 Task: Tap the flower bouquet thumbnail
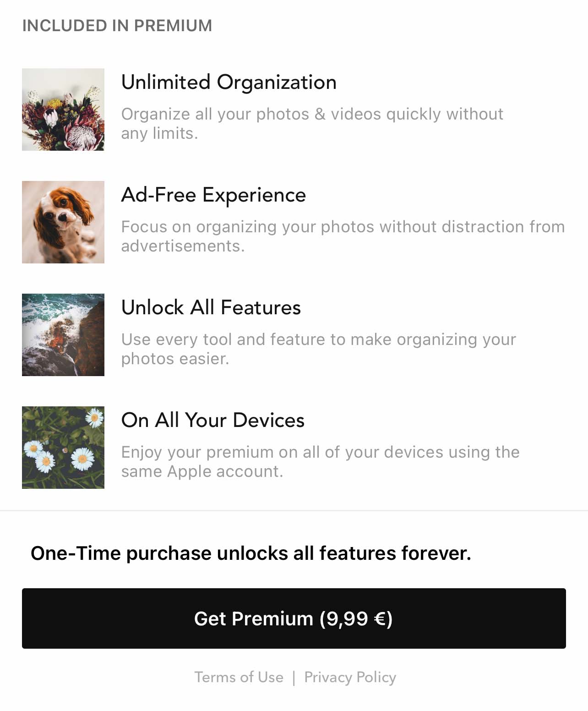(x=63, y=109)
